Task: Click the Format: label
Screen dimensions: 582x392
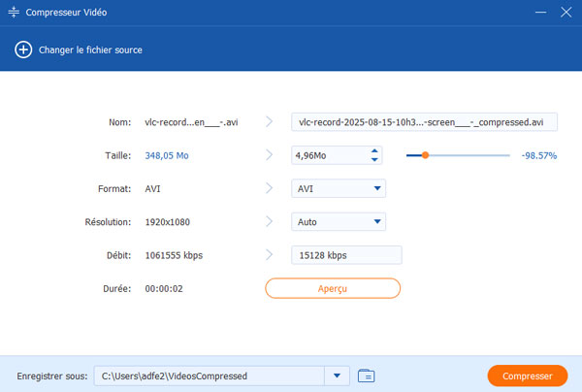Action: coord(114,189)
